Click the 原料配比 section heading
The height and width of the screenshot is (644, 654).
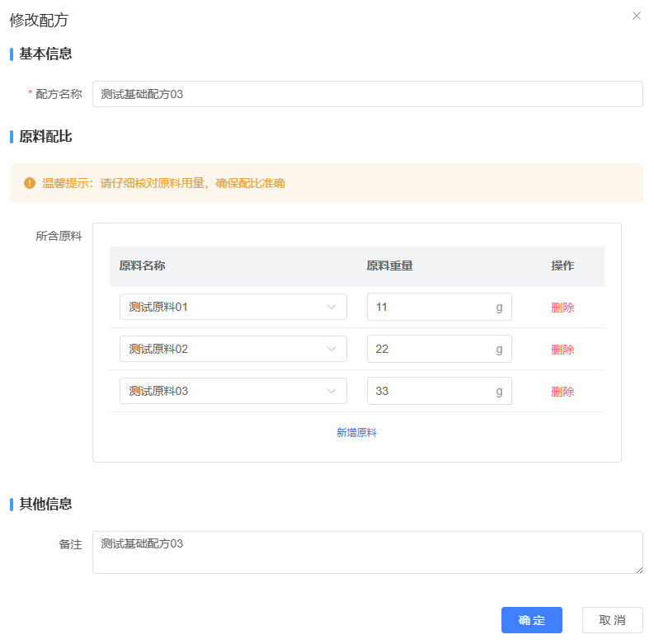[x=45, y=137]
